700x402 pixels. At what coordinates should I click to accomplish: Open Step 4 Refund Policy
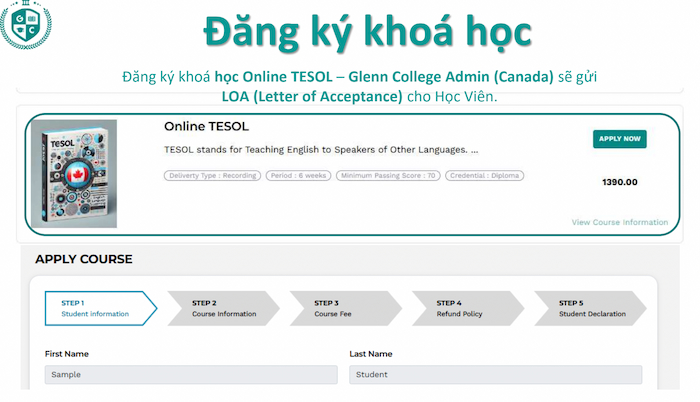(x=468, y=308)
